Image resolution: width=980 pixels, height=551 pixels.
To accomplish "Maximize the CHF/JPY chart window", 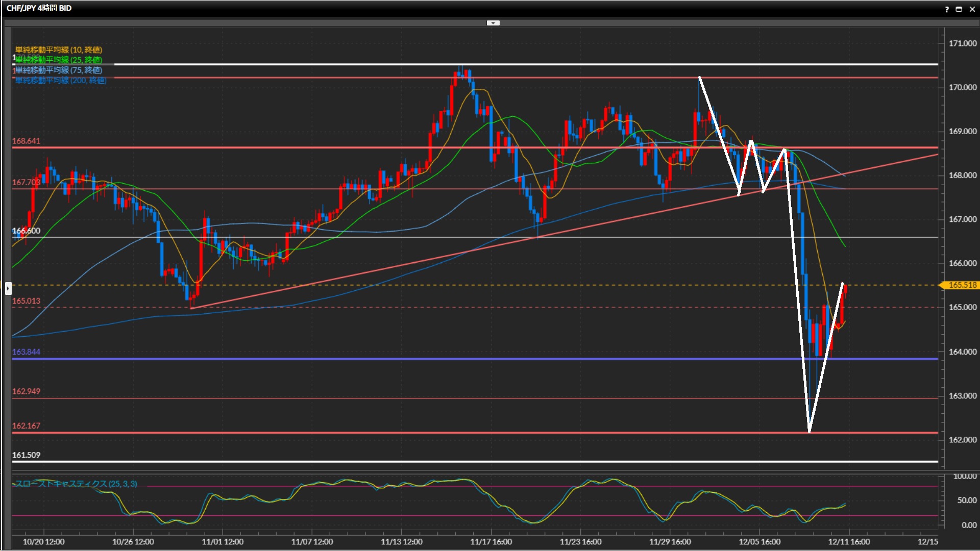I will (959, 9).
